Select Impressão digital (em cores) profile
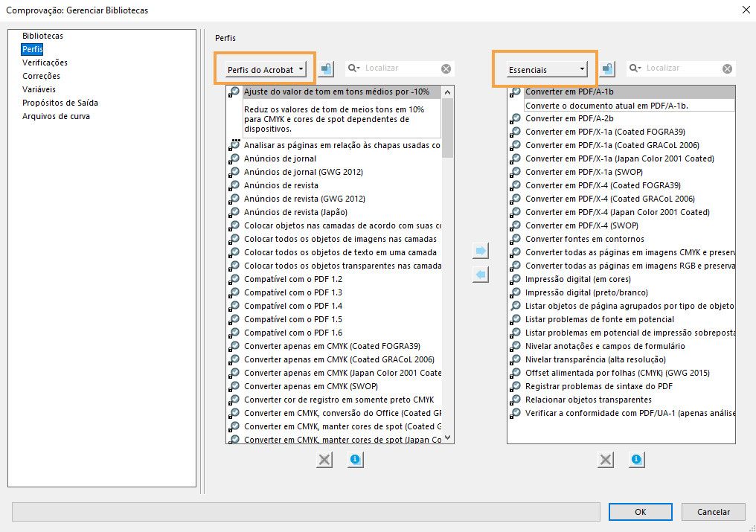Viewport: 756px width, 532px height. point(577,279)
